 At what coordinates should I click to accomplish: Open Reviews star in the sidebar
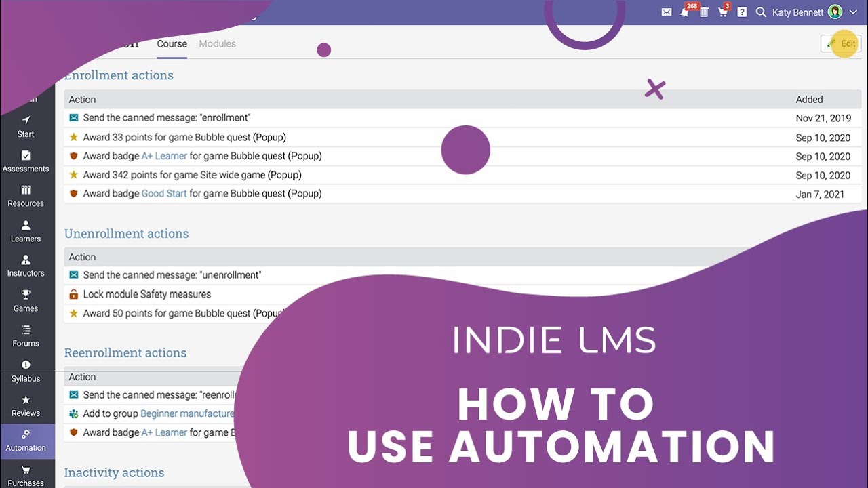(26, 405)
